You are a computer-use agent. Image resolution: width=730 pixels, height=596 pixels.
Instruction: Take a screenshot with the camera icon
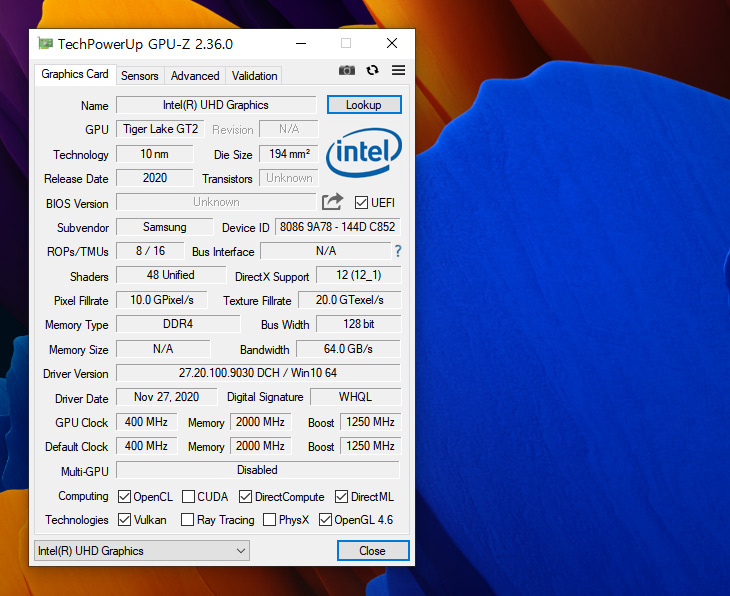tap(346, 70)
